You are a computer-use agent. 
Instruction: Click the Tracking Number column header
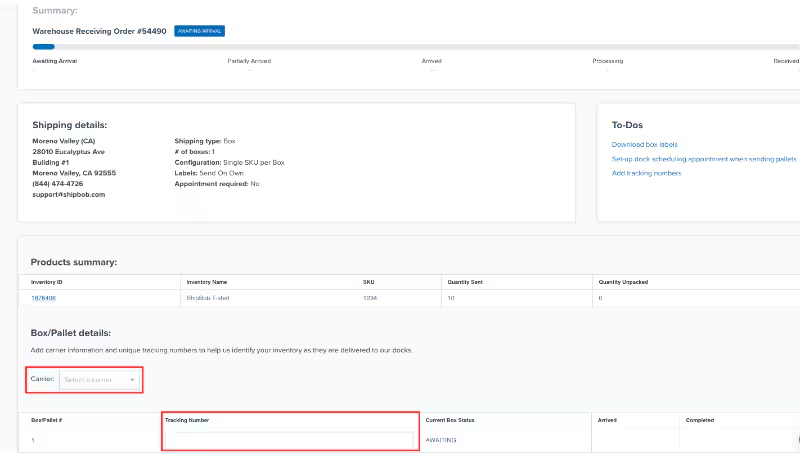coord(187,420)
